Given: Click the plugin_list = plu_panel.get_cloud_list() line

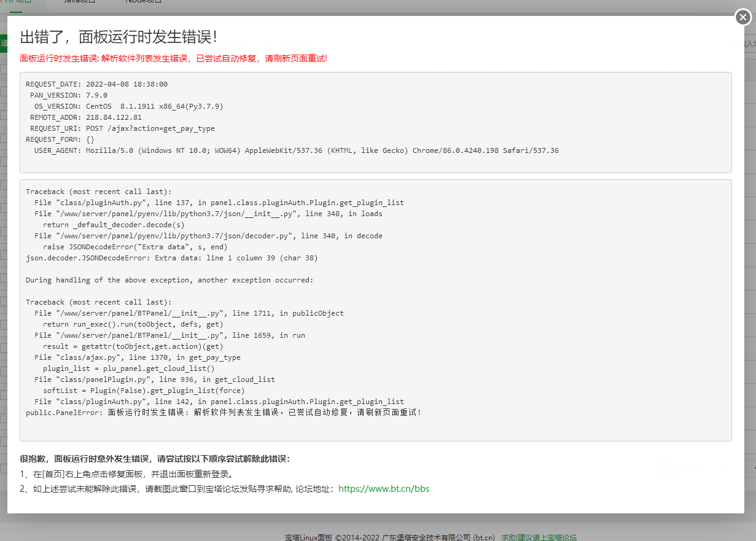Looking at the screenshot, I should [x=129, y=368].
